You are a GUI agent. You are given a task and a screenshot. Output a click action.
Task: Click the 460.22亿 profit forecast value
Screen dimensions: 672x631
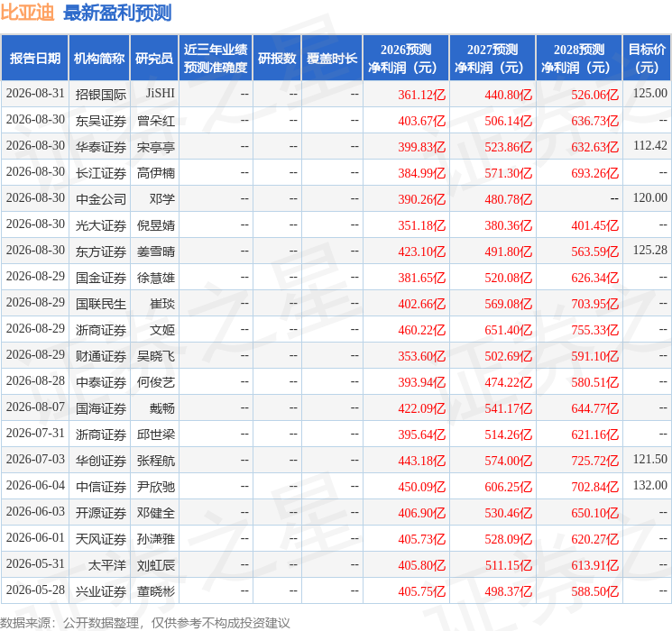point(422,329)
